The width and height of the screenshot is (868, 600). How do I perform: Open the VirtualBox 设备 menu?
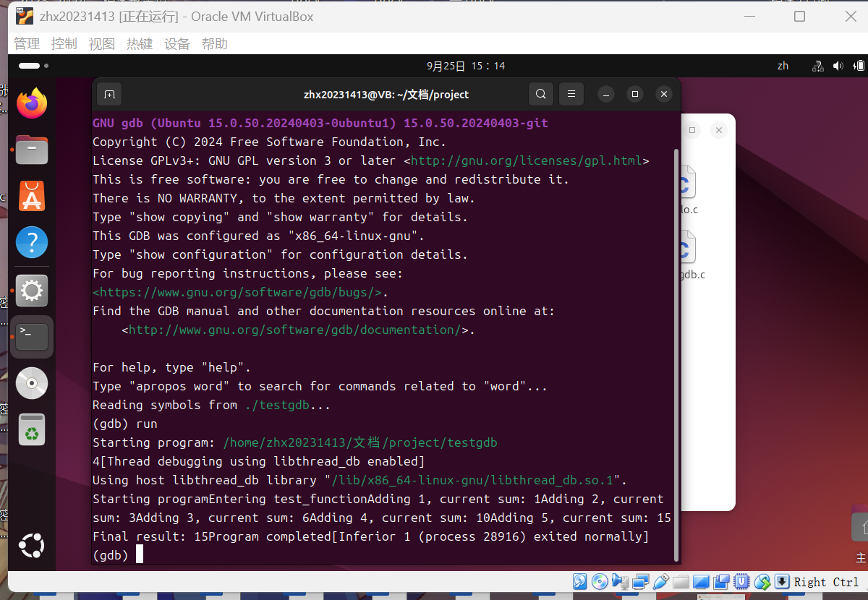(x=177, y=44)
